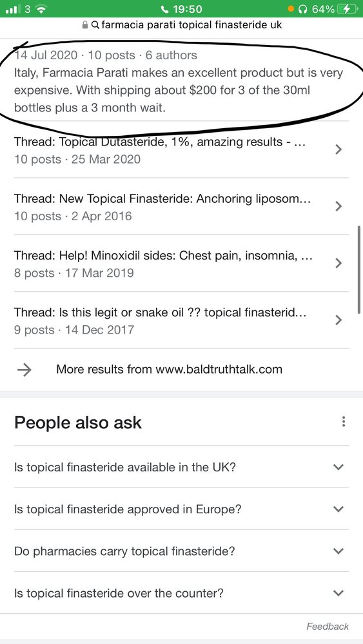Image resolution: width=363 pixels, height=644 pixels.
Task: Open the three-dot menu beside People also ask
Action: [x=343, y=422]
